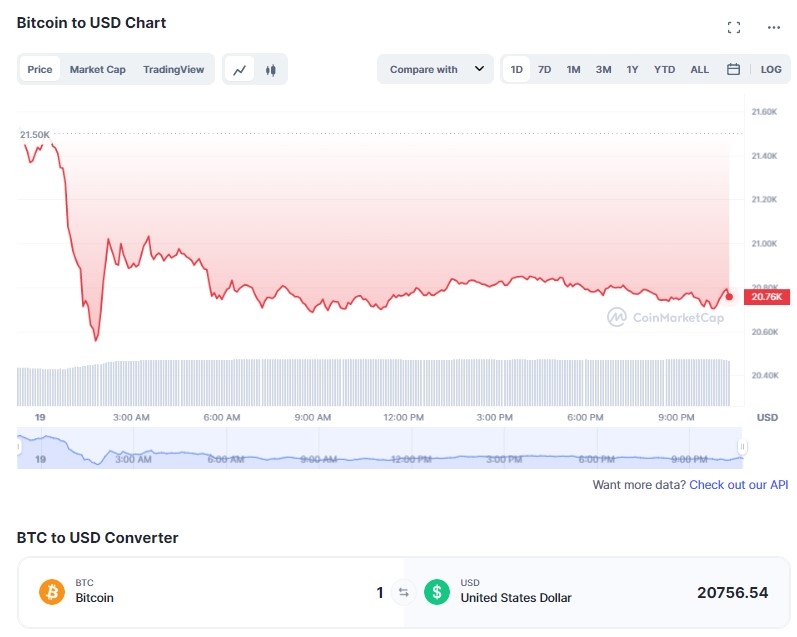
Task: Click the swap currencies arrows icon
Action: pos(404,592)
